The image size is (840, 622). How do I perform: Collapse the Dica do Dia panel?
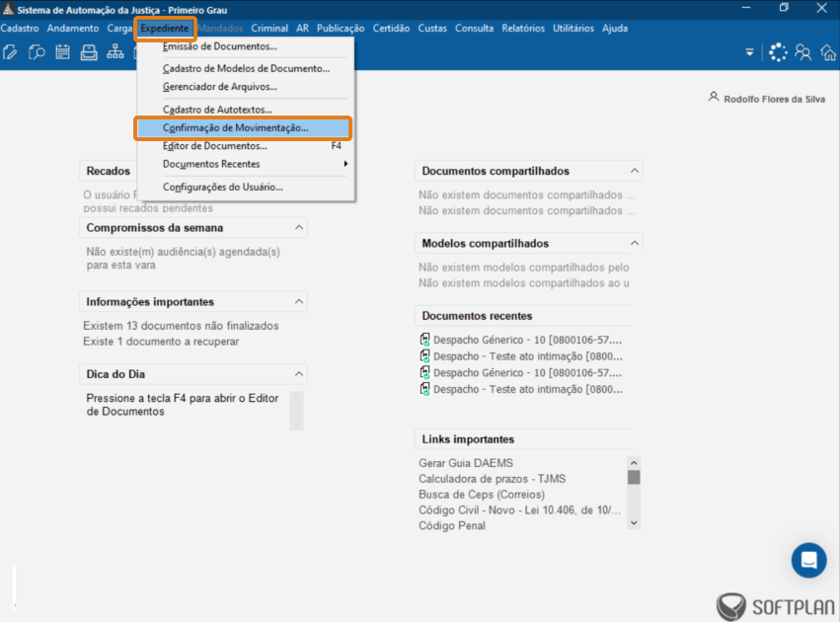click(299, 374)
